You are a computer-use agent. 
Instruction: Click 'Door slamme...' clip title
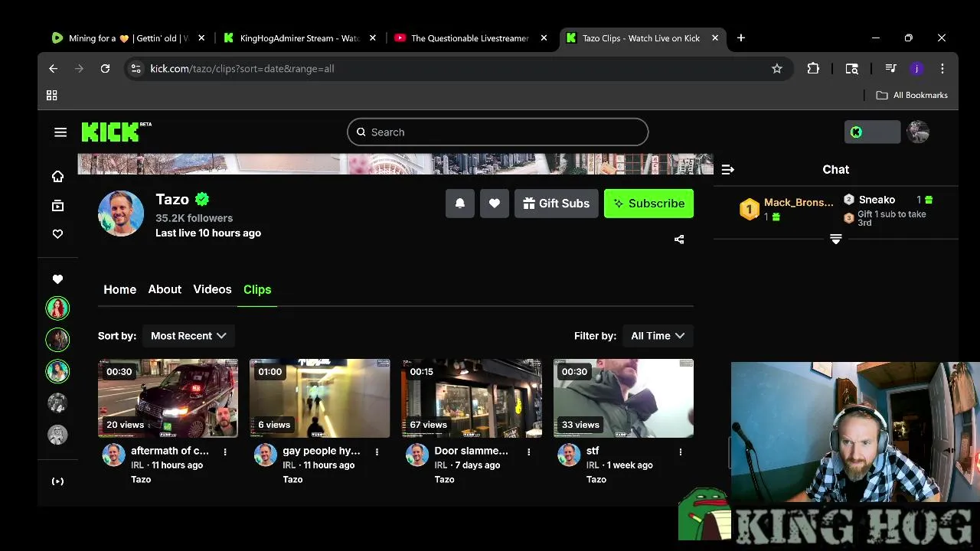coord(472,451)
